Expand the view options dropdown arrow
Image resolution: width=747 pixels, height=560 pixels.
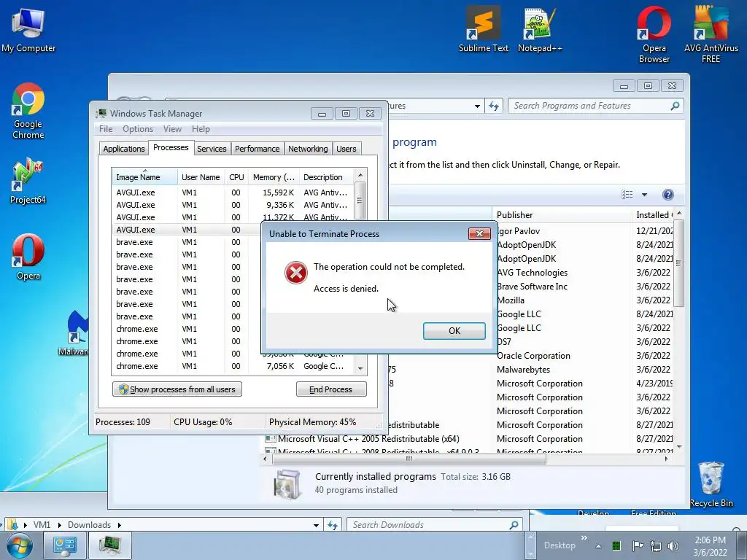point(645,194)
